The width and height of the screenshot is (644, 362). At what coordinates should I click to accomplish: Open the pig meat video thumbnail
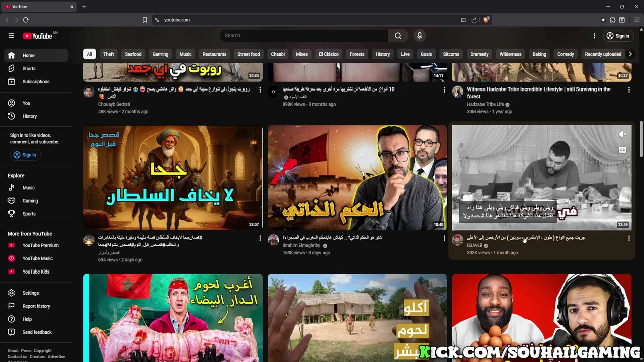pos(173,318)
